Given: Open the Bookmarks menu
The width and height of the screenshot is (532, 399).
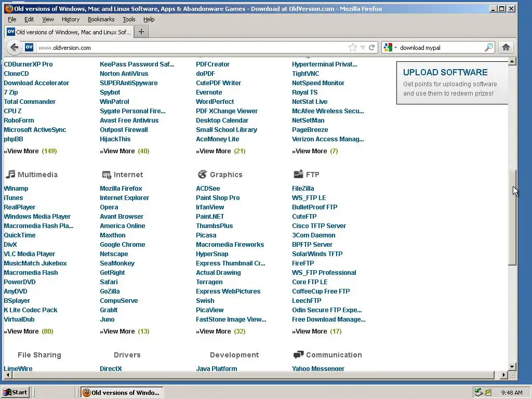Looking at the screenshot, I should point(101,19).
